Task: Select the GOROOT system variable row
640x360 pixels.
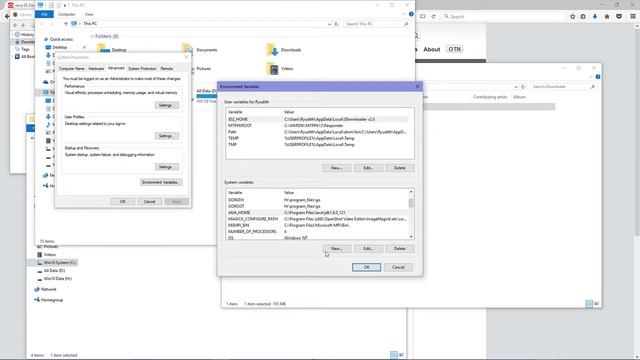Action: coord(317,207)
